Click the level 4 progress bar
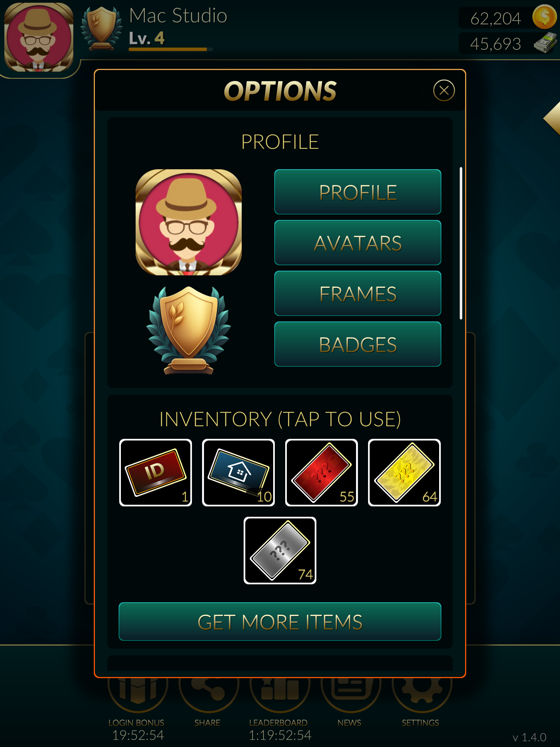 click(171, 49)
